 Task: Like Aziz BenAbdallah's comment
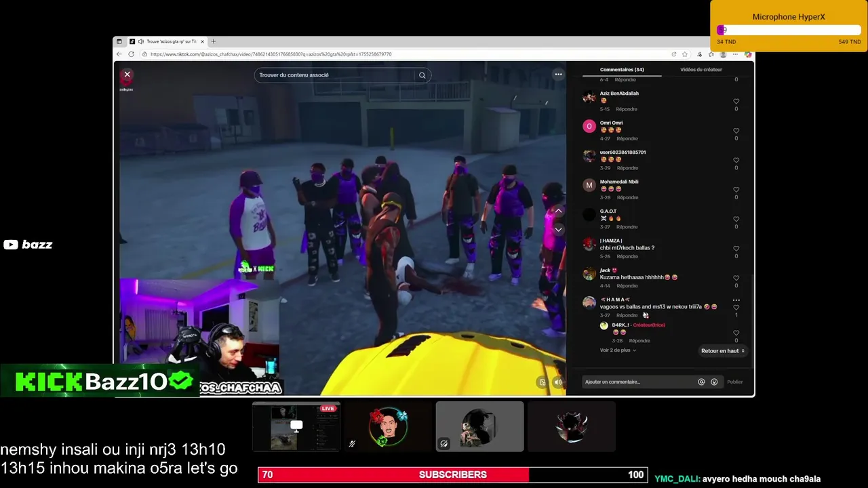click(736, 102)
